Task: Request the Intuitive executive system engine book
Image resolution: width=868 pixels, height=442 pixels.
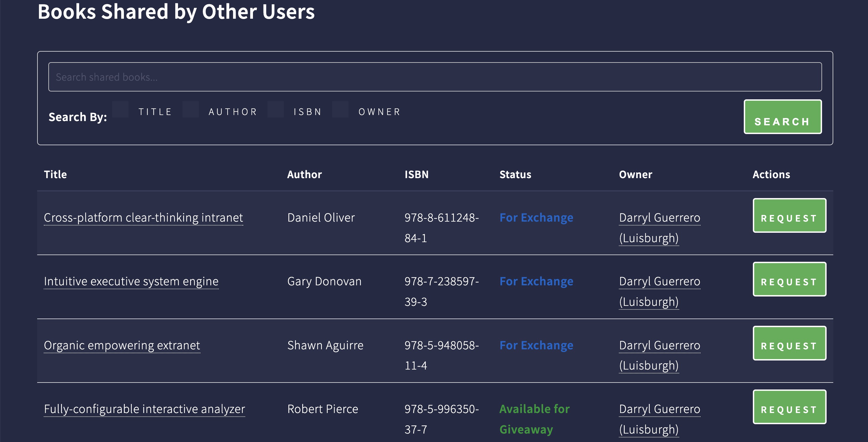Action: point(789,279)
